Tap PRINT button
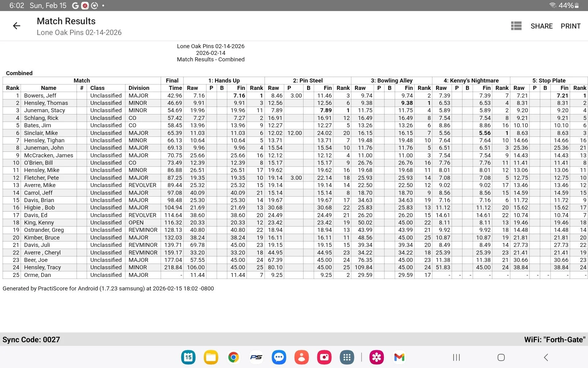Image resolution: width=588 pixels, height=368 pixels. [x=571, y=26]
